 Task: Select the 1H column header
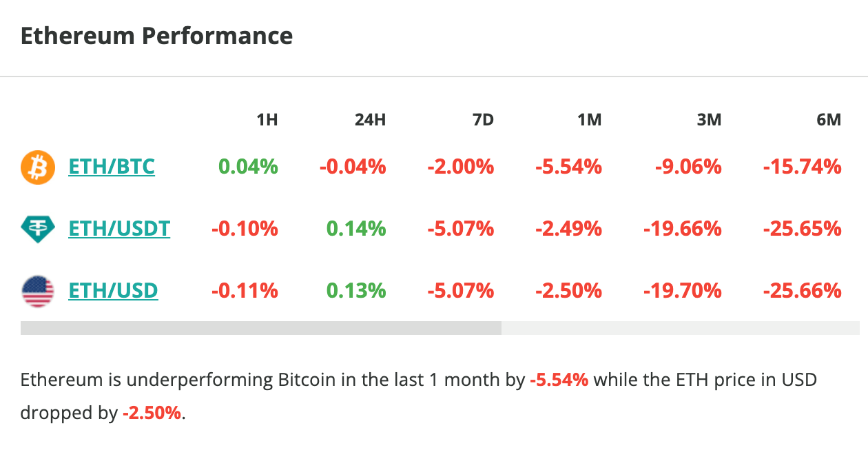(x=267, y=120)
